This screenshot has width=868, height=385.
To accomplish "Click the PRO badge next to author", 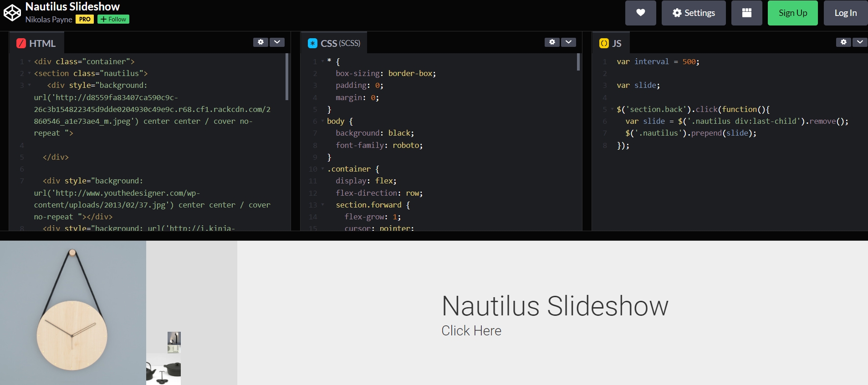I will (x=85, y=19).
